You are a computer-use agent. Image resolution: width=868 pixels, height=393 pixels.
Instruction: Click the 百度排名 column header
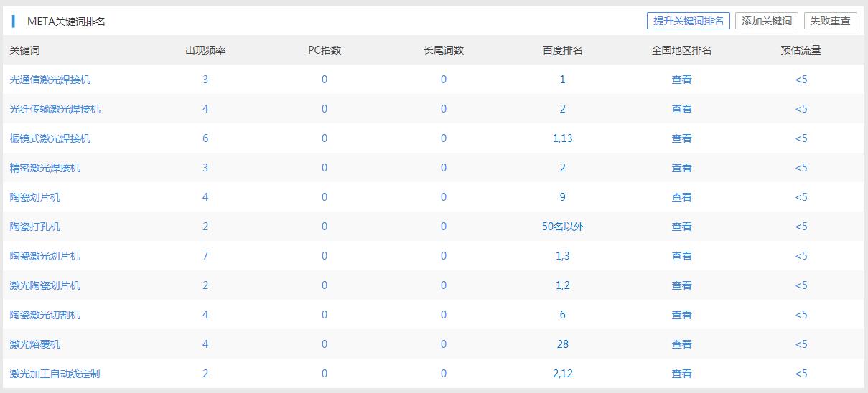click(x=562, y=50)
